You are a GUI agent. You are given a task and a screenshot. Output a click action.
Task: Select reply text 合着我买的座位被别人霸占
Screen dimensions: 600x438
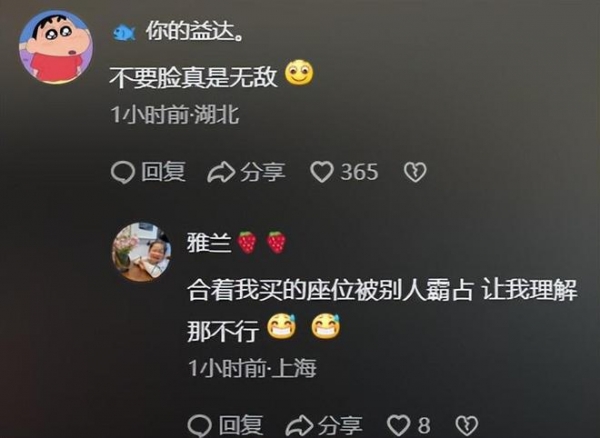[330, 291]
